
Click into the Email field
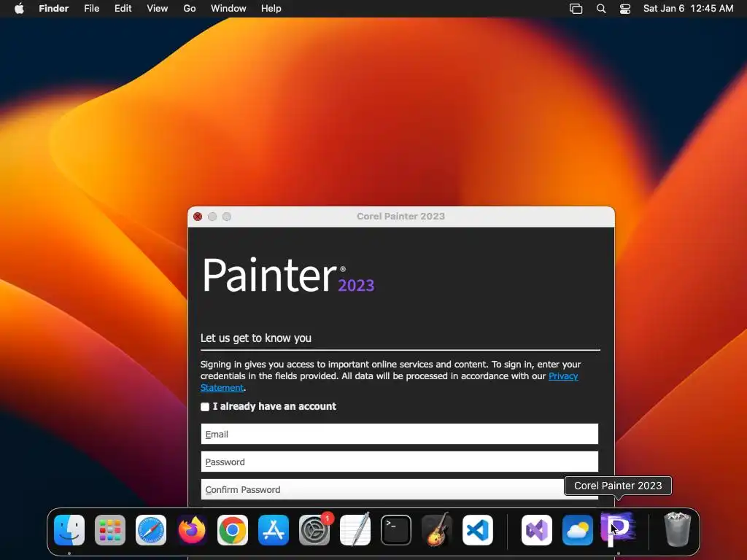coord(400,435)
